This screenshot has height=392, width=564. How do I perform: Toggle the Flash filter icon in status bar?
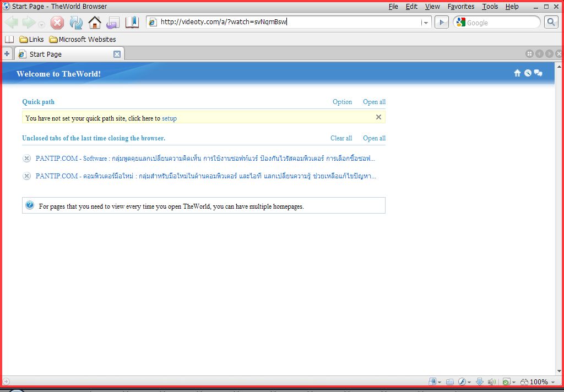pyautogui.click(x=462, y=382)
